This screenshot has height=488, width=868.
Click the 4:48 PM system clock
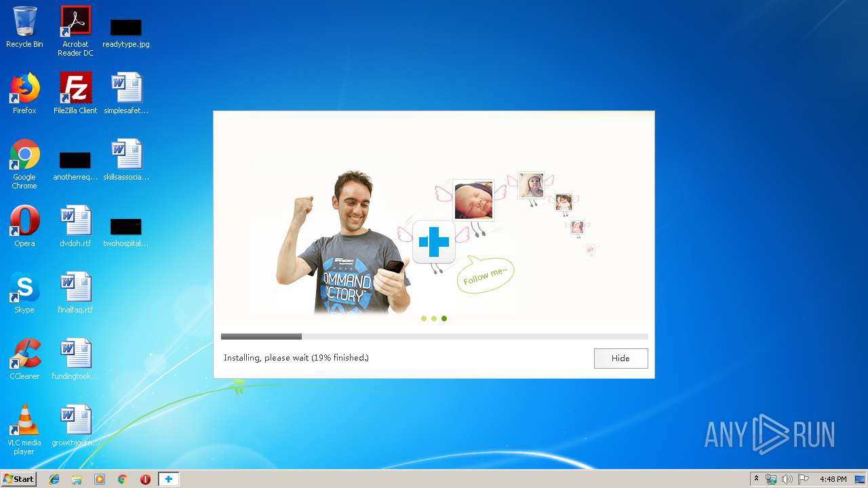tap(833, 479)
